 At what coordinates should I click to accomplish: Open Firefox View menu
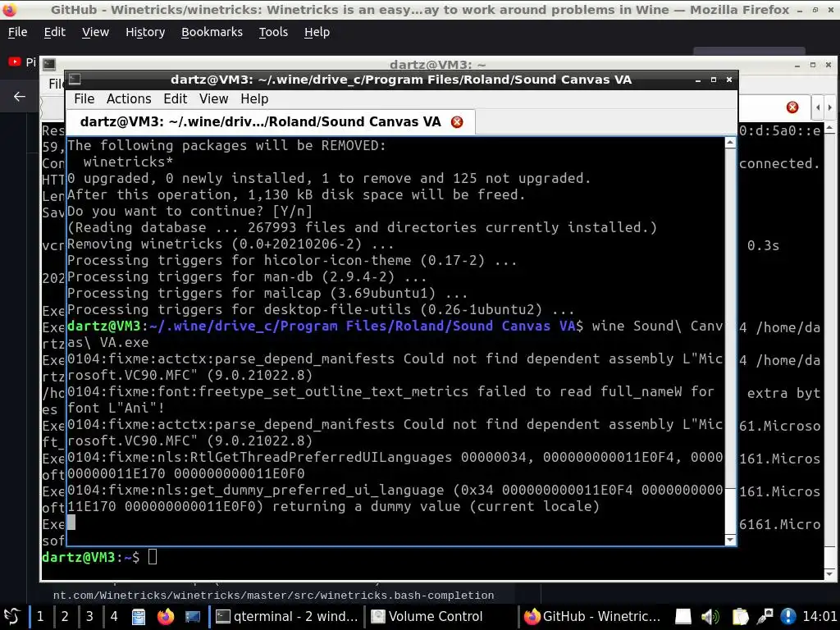pyautogui.click(x=95, y=32)
